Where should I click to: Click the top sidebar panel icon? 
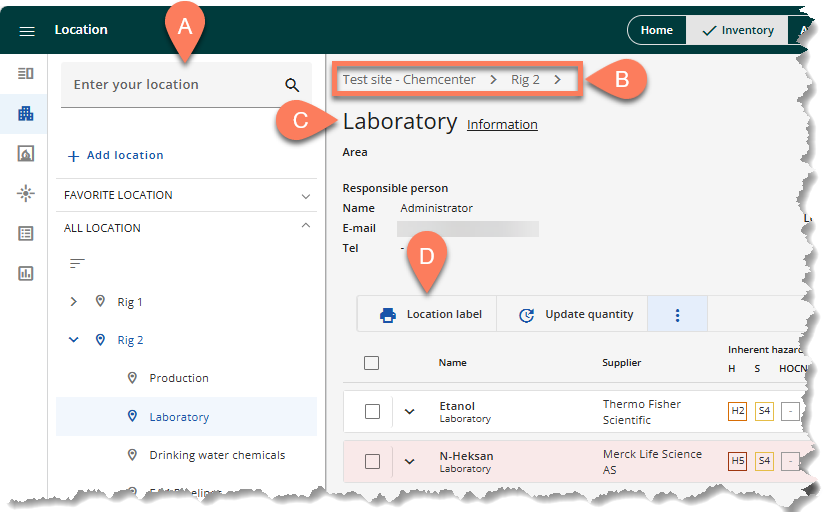(x=26, y=73)
